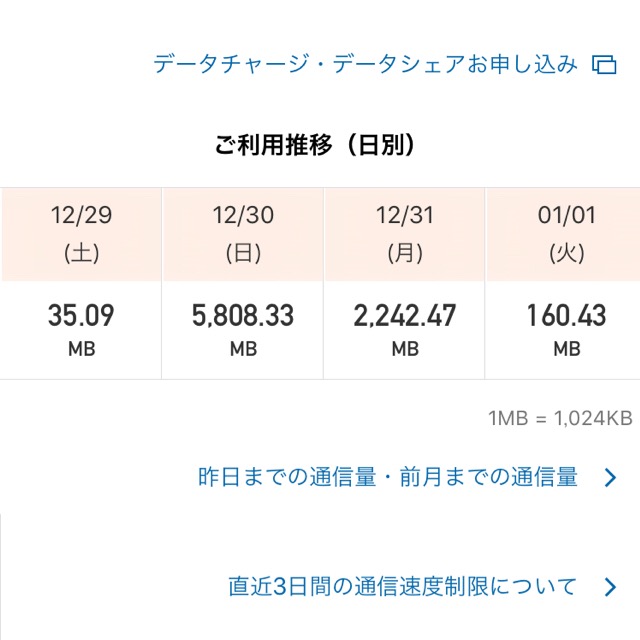
Task: Click the (月) weekday label
Action: point(405,253)
